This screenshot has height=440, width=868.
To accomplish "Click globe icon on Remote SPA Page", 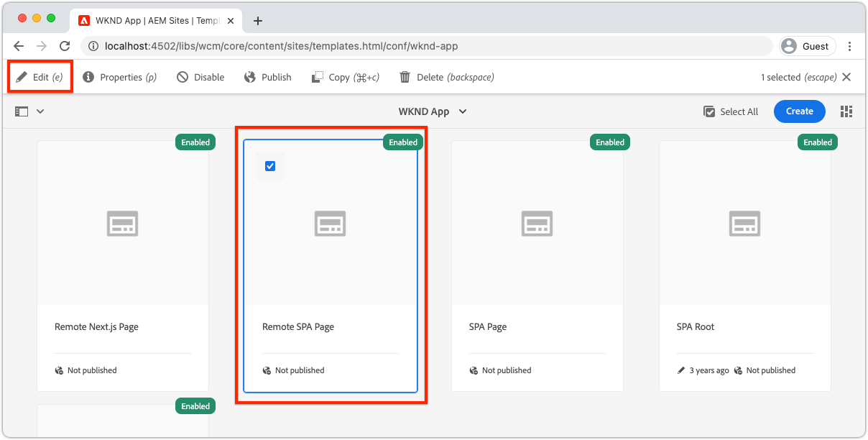I will pyautogui.click(x=267, y=371).
